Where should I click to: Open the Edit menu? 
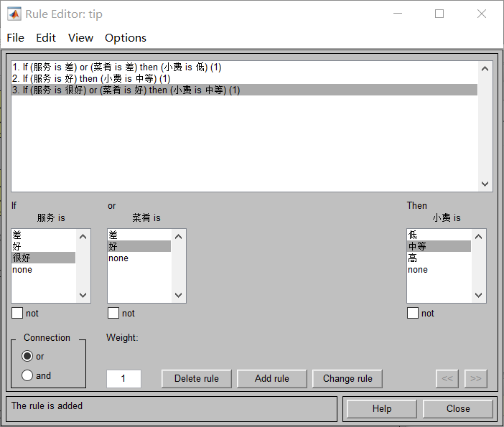[x=46, y=38]
